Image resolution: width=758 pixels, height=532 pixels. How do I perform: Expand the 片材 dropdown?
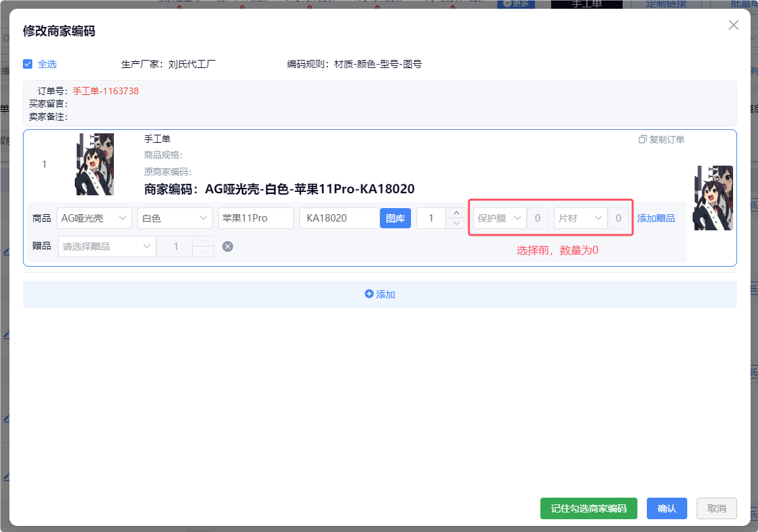coord(579,218)
